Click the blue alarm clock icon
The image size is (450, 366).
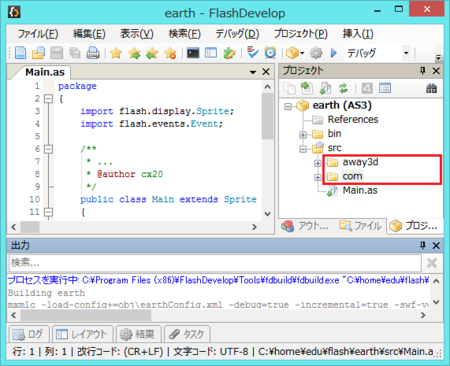coord(270,53)
